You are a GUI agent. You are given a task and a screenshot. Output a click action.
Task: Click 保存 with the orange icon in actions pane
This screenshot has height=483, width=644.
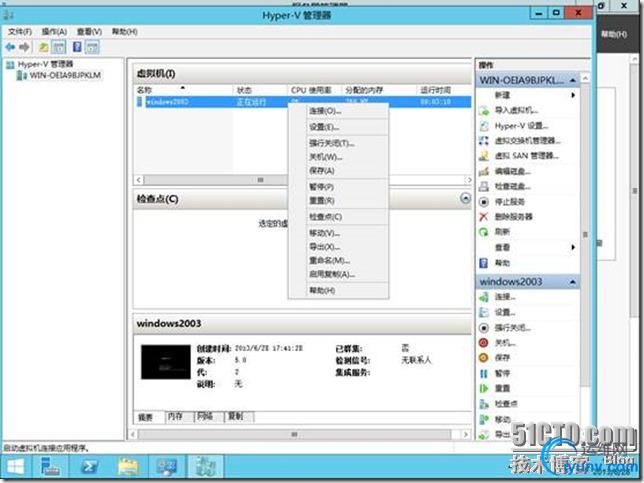click(502, 358)
